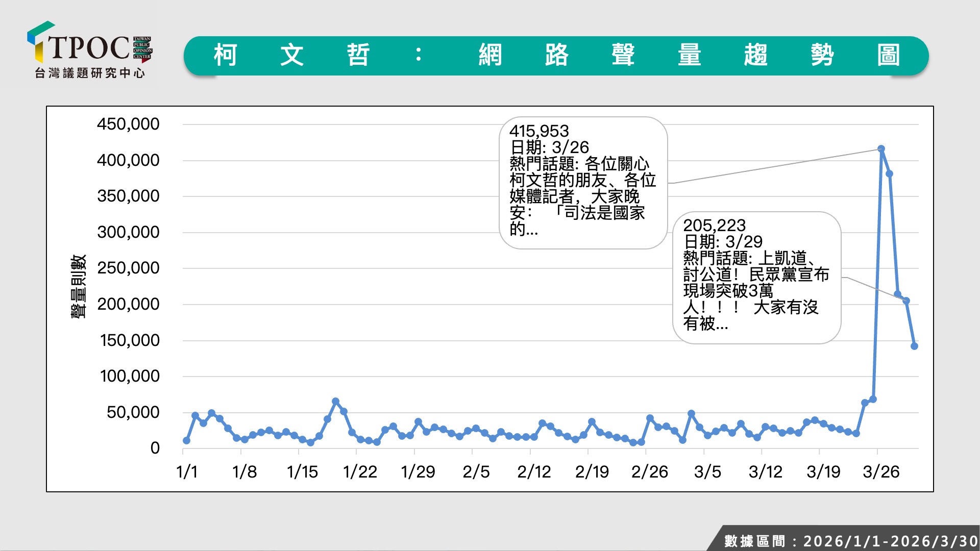Click the 205,223 callout box

coord(756,278)
